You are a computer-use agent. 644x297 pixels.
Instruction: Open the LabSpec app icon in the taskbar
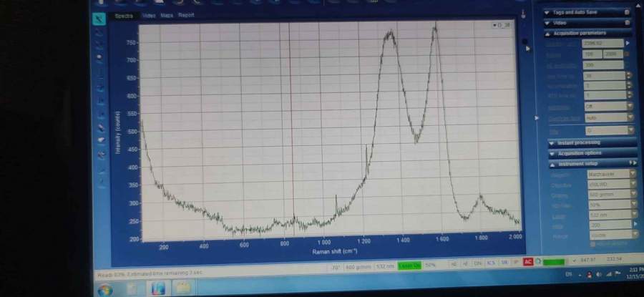click(157, 288)
